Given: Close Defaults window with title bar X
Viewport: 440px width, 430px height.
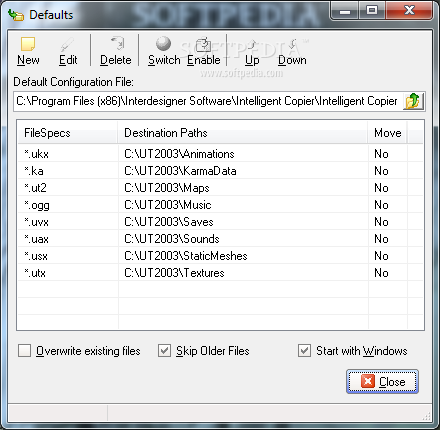Looking at the screenshot, I should [409, 11].
